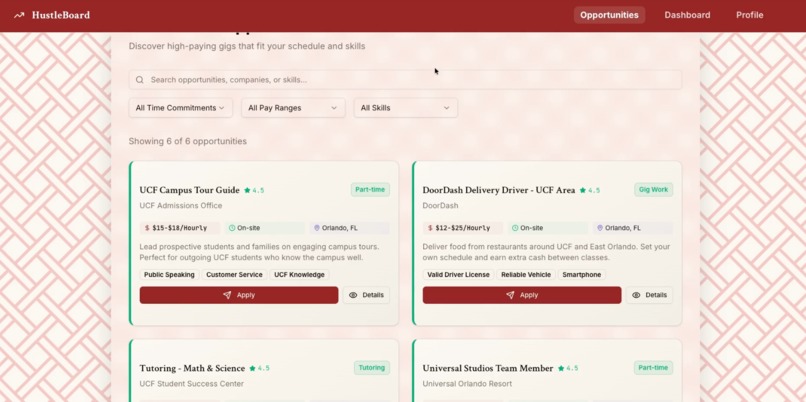Click the HustleBoard trending arrow logo icon
This screenshot has width=806, height=402.
pos(19,15)
